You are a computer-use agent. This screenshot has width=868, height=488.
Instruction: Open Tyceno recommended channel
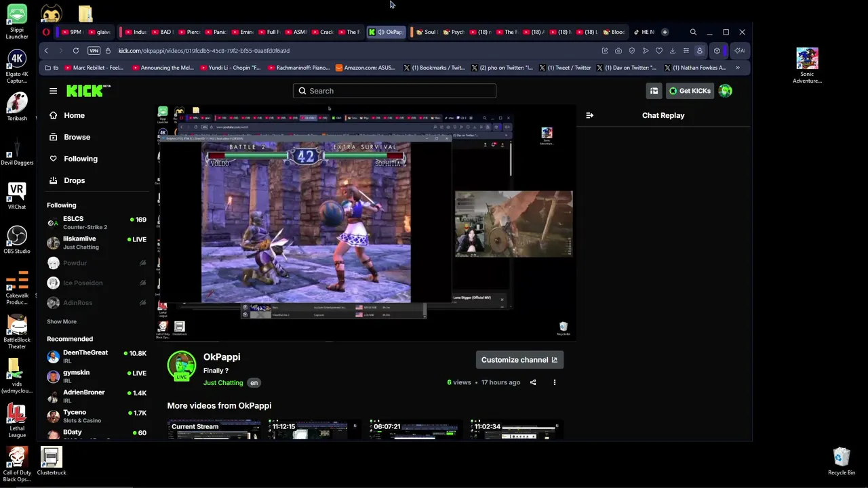pos(96,416)
